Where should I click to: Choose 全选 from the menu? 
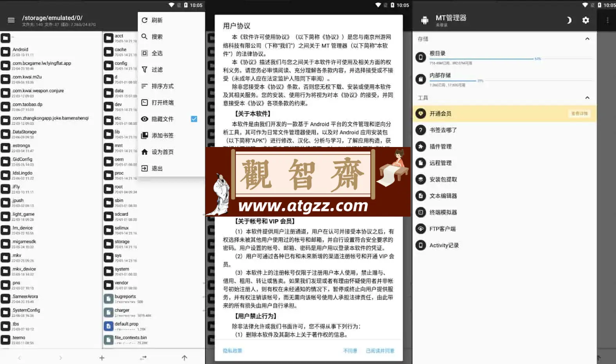(x=171, y=53)
